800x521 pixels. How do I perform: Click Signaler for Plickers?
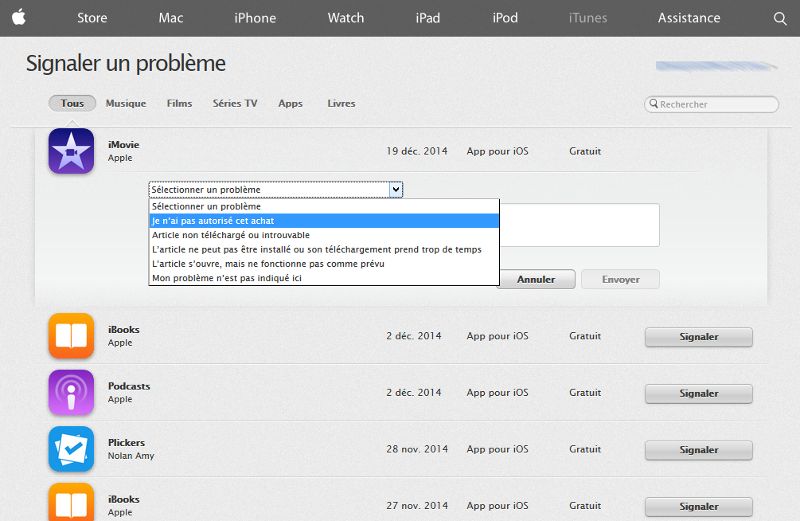pos(698,450)
